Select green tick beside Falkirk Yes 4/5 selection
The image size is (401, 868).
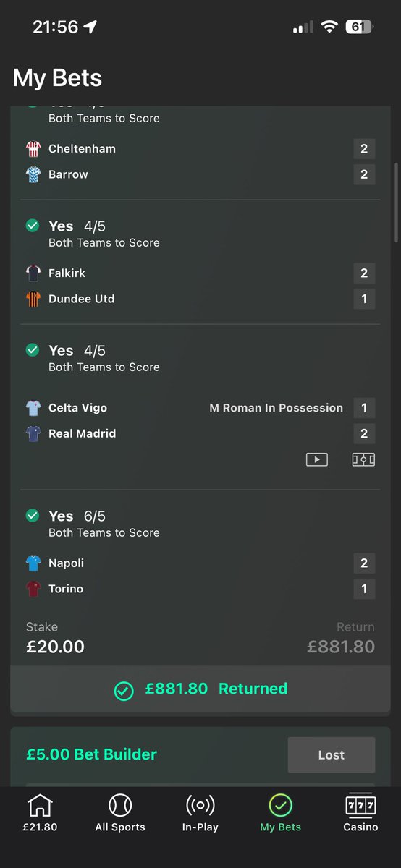click(x=33, y=226)
